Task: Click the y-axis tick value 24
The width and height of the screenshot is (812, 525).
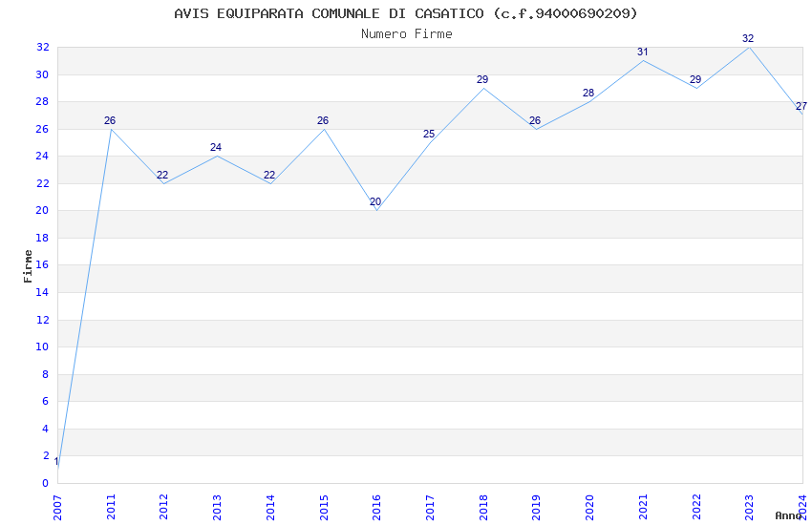Action: point(42,156)
